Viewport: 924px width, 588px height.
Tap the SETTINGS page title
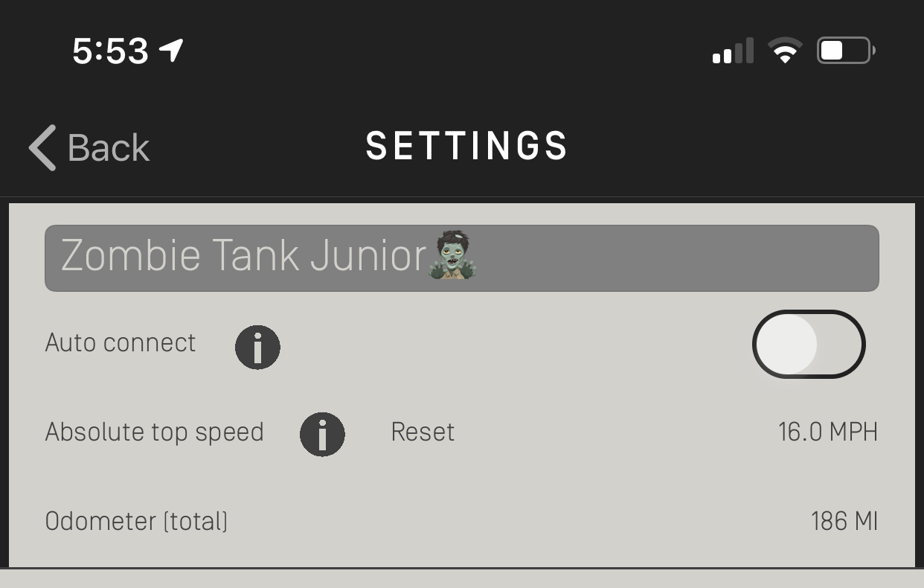(467, 147)
